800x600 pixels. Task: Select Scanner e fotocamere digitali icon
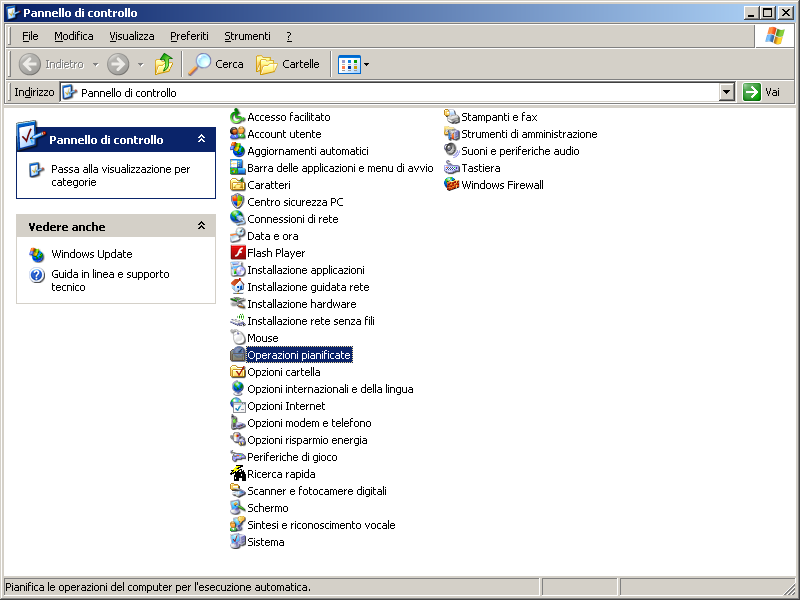coord(237,491)
